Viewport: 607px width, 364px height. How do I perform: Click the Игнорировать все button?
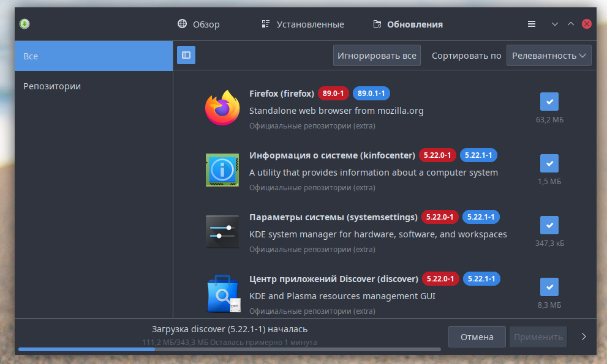pos(377,55)
